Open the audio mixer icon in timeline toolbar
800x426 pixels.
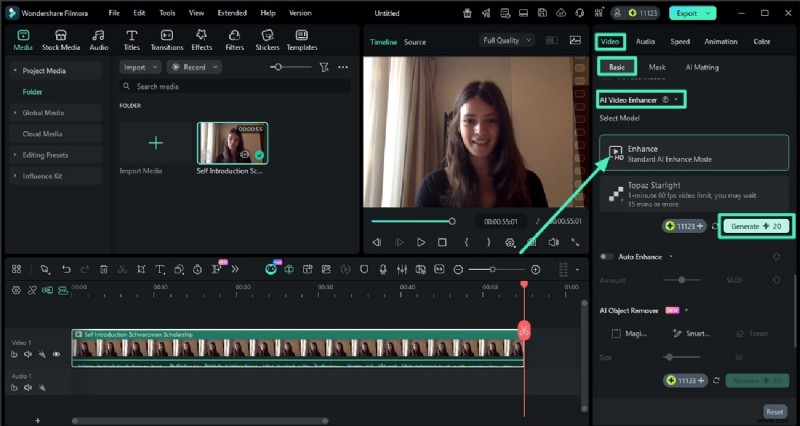[401, 269]
